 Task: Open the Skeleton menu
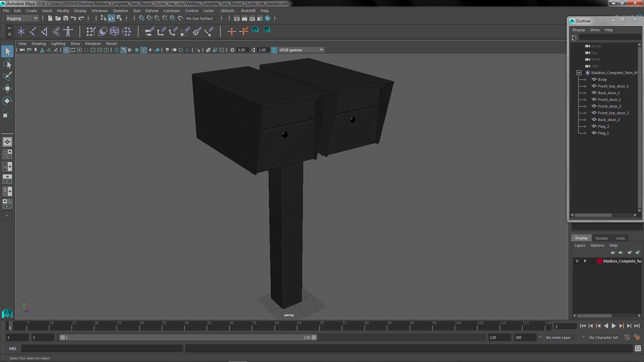coord(120,11)
